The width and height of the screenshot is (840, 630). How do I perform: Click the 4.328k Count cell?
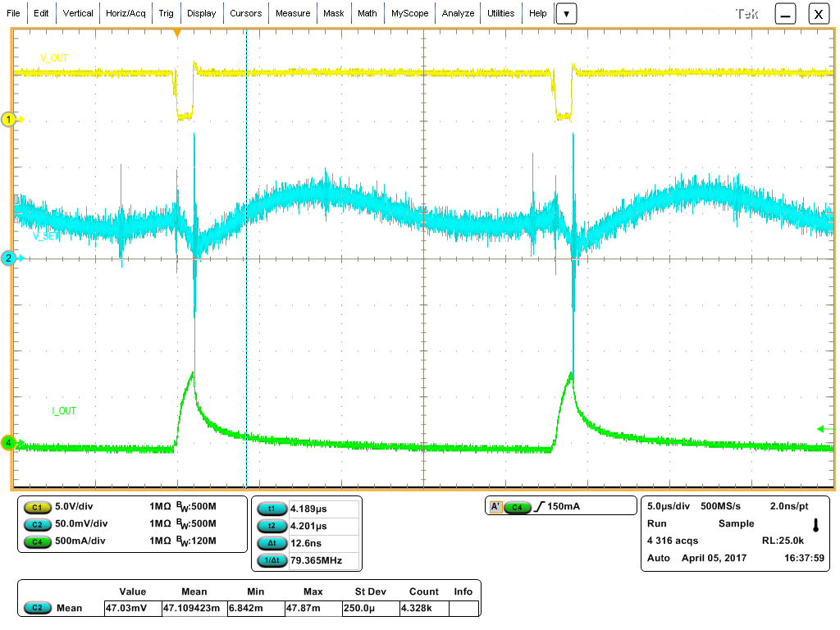424,608
